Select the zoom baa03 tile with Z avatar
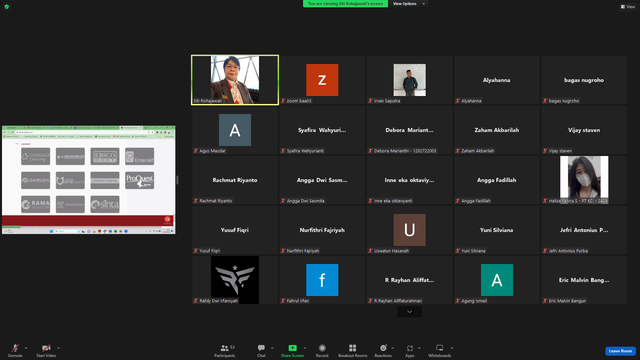 [322, 80]
